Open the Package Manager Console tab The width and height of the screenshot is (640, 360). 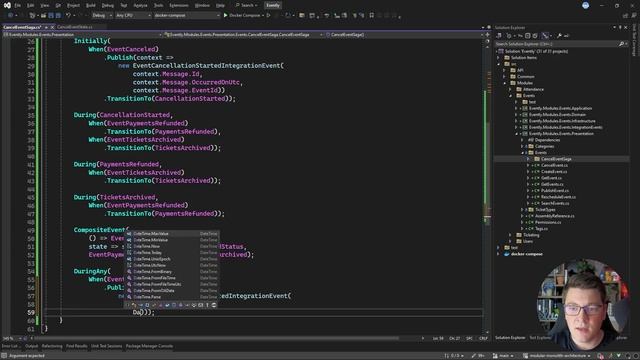pyautogui.click(x=149, y=347)
